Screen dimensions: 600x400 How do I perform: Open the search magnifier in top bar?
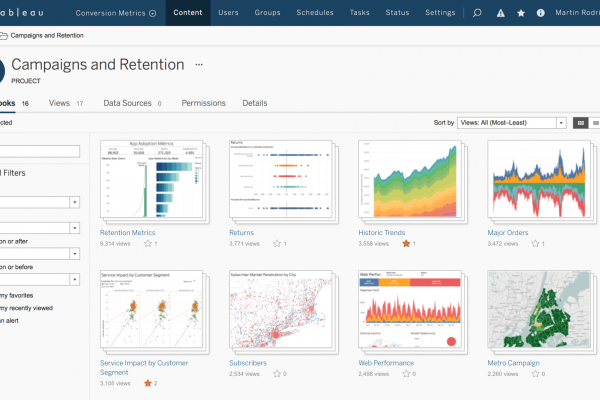point(477,14)
